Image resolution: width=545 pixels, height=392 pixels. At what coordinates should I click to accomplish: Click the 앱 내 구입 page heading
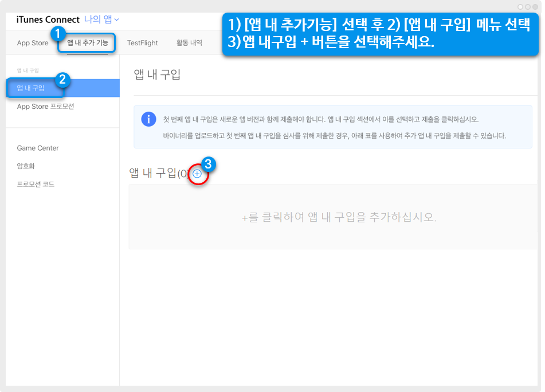coord(157,74)
